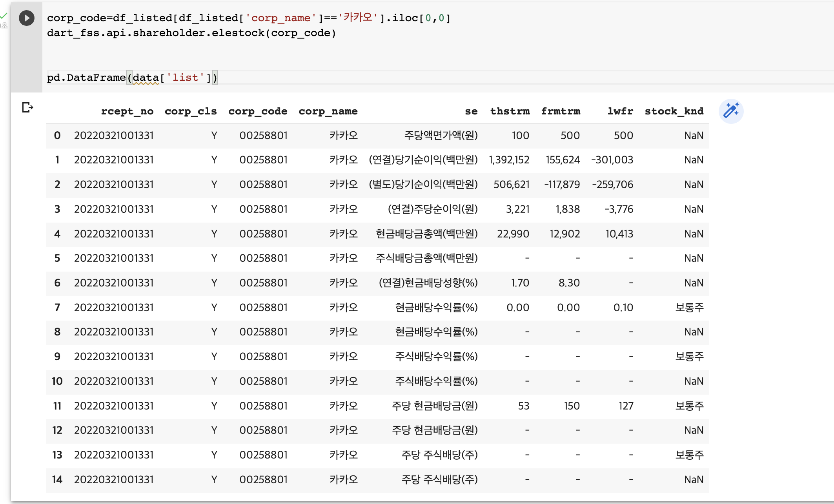Image resolution: width=834 pixels, height=504 pixels.
Task: Click the value 1.70 in row 6
Action: pos(520,283)
